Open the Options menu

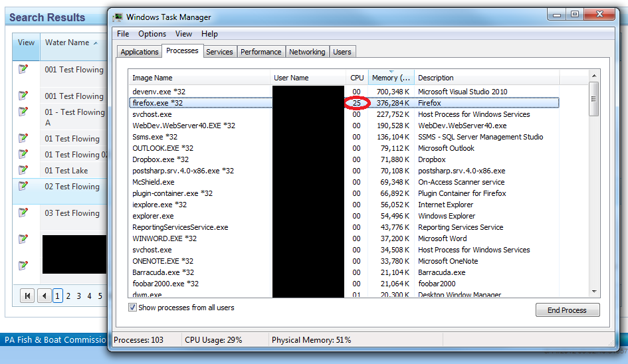point(152,34)
